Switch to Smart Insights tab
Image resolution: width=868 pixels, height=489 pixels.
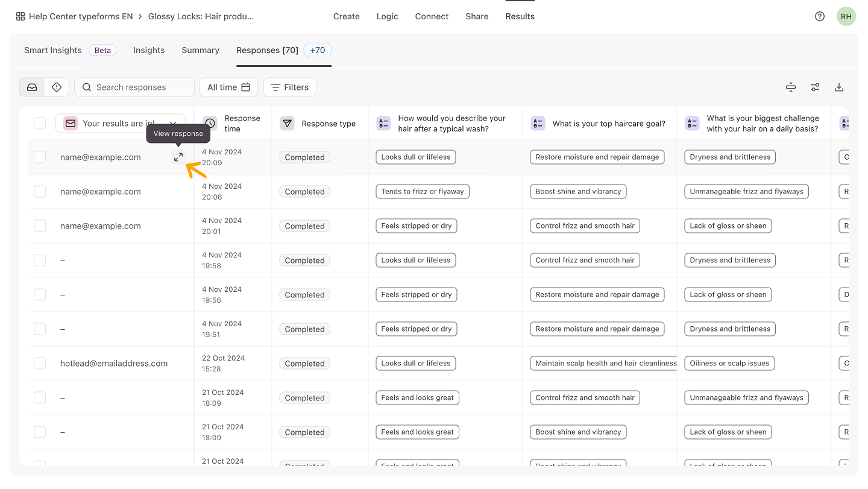(70, 51)
